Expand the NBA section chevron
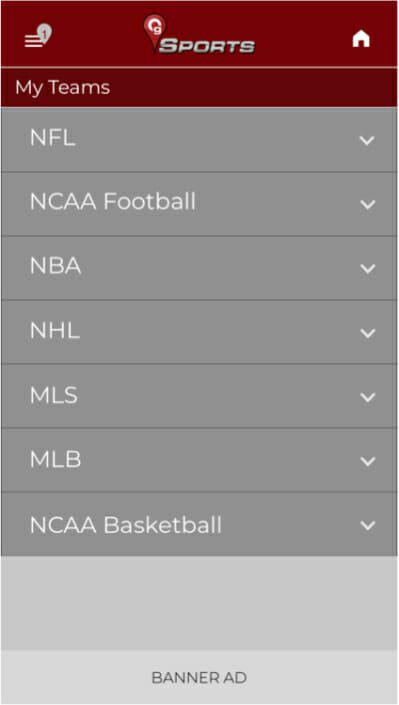 (x=368, y=269)
